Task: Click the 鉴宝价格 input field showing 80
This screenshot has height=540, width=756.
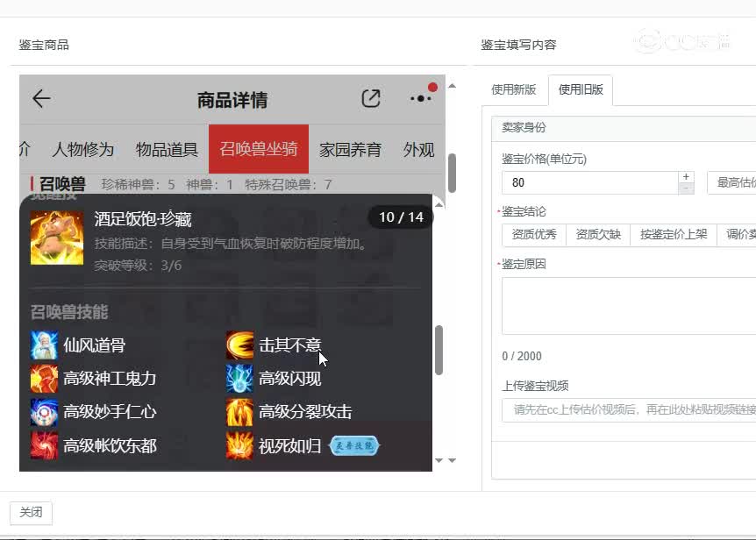Action: point(590,182)
